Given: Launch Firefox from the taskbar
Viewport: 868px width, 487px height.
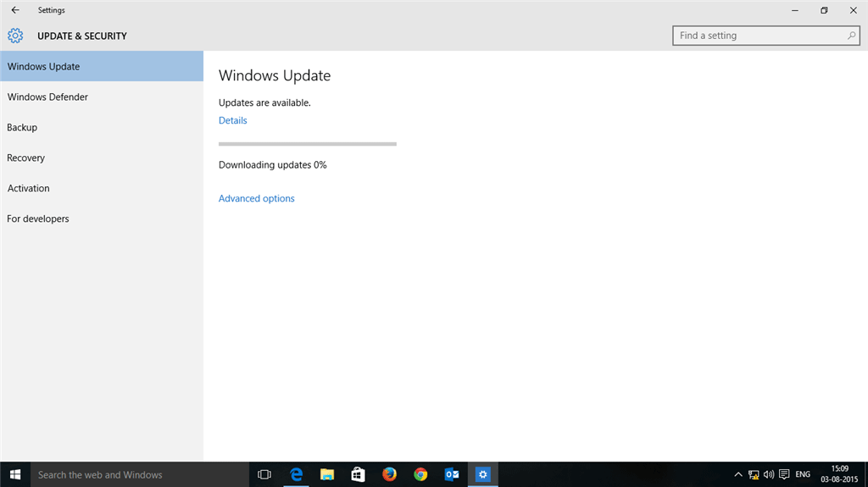Looking at the screenshot, I should coord(389,475).
